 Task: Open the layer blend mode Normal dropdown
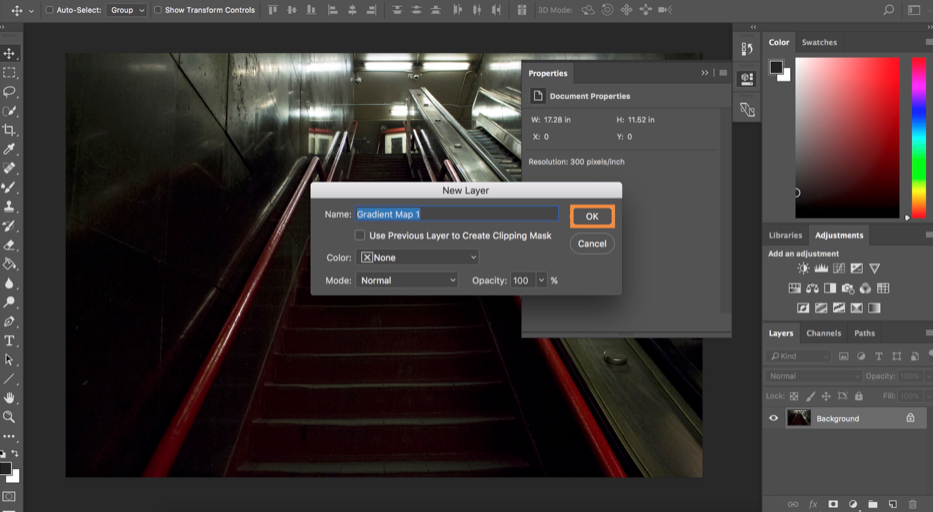(x=813, y=376)
